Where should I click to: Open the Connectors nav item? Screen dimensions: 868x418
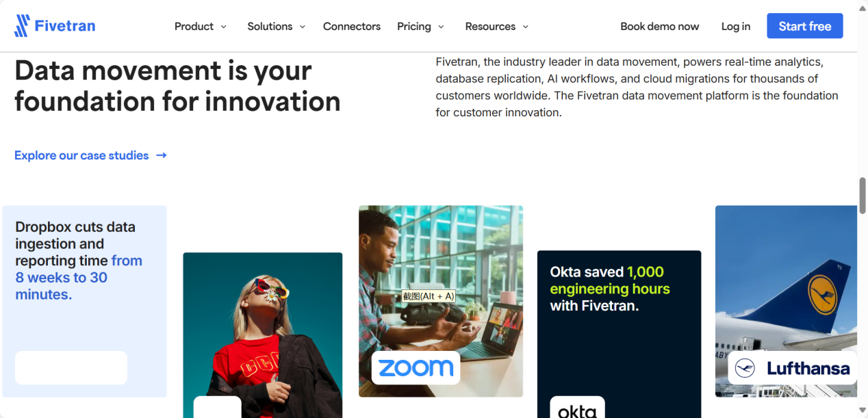(352, 26)
